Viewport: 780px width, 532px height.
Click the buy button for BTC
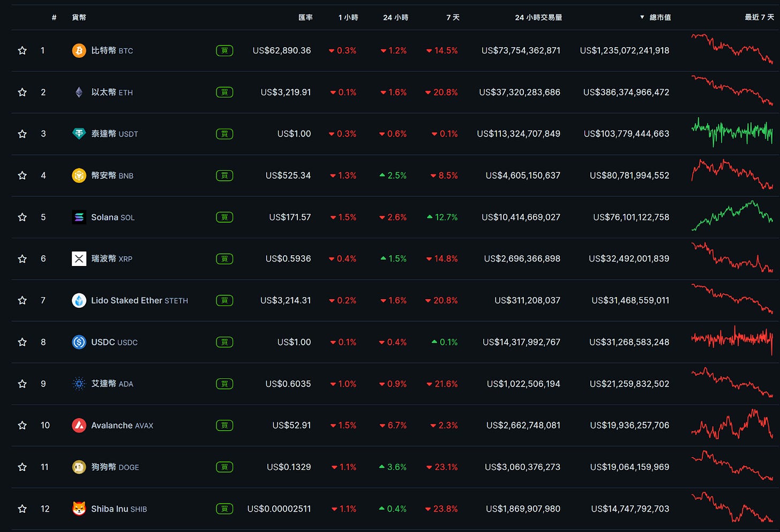[224, 50]
